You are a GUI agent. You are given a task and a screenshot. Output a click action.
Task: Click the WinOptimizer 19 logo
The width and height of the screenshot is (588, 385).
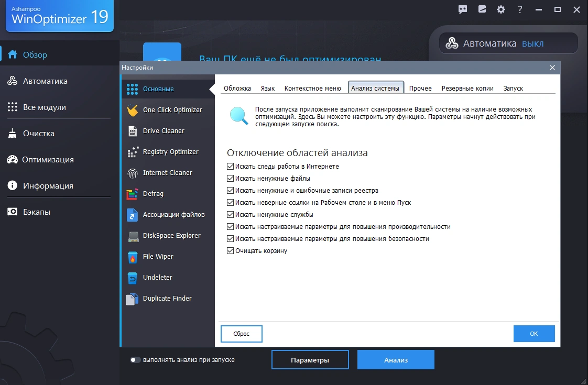click(x=60, y=16)
